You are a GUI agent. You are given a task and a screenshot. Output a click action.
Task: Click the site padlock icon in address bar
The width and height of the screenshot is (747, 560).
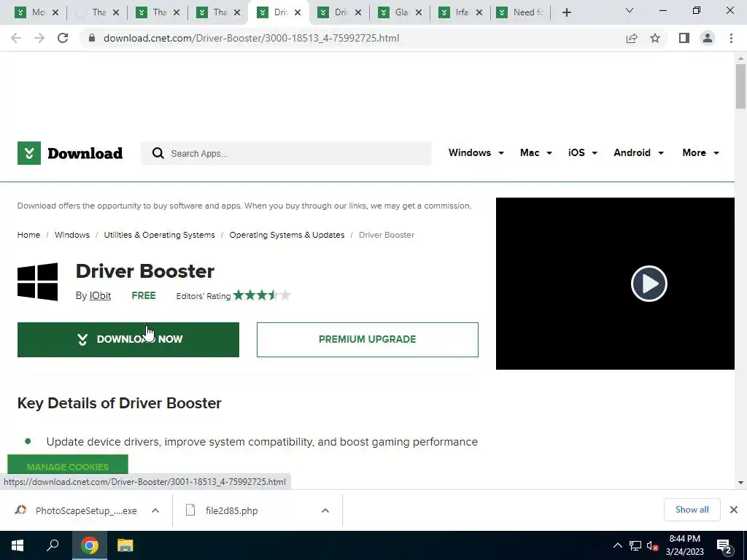coord(92,38)
